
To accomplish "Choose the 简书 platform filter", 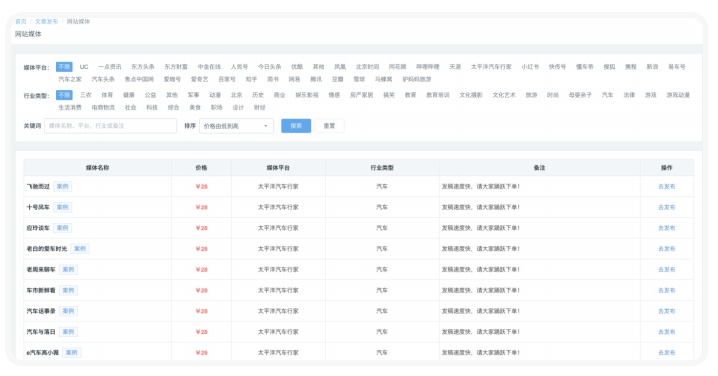I will 273,79.
